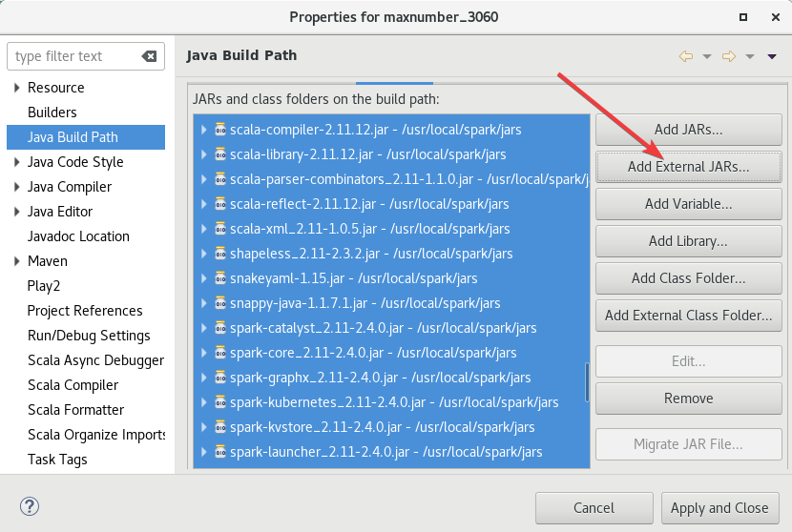Select spark-graphx_2.11-2.4.0.jar row text
This screenshot has width=792, height=532.
coord(381,377)
